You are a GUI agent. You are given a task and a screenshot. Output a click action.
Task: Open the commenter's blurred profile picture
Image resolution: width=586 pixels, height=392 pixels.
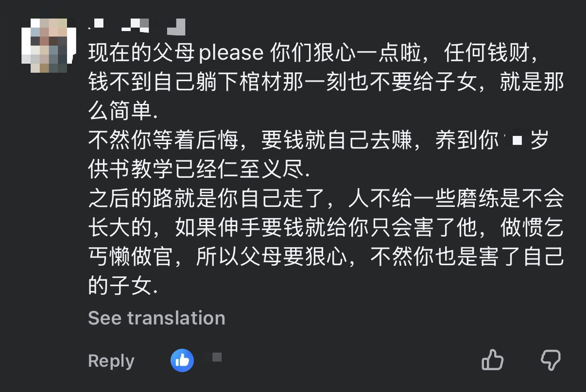[x=49, y=45]
